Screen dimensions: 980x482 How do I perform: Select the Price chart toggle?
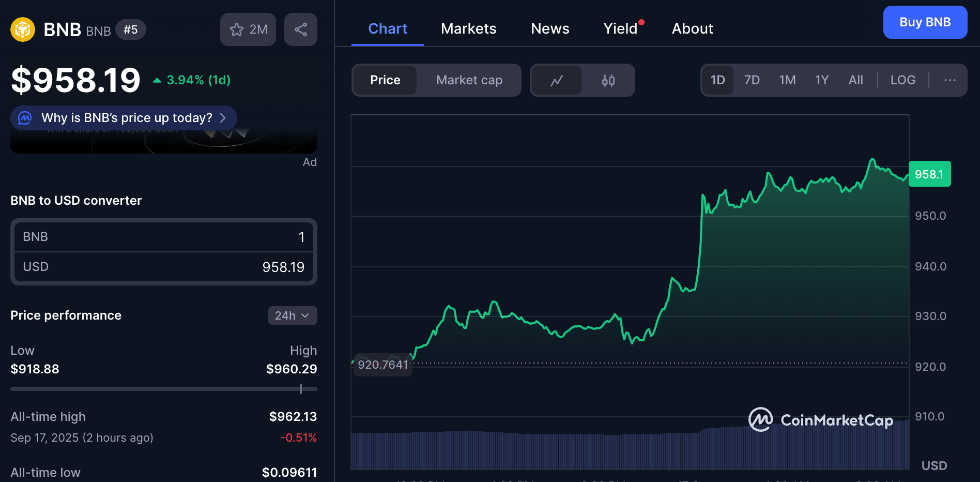[385, 80]
